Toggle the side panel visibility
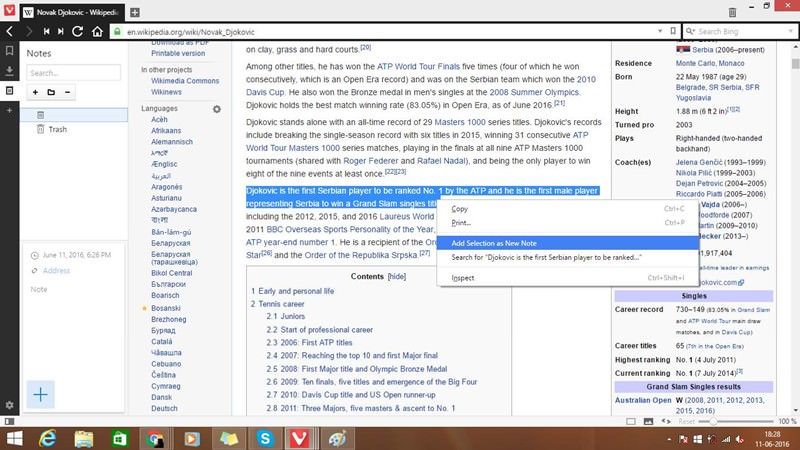The image size is (800, 450). pos(9,421)
